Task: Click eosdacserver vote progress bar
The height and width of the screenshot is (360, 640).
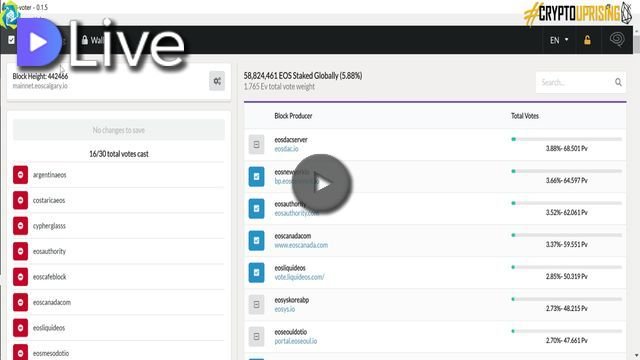Action: click(567, 139)
